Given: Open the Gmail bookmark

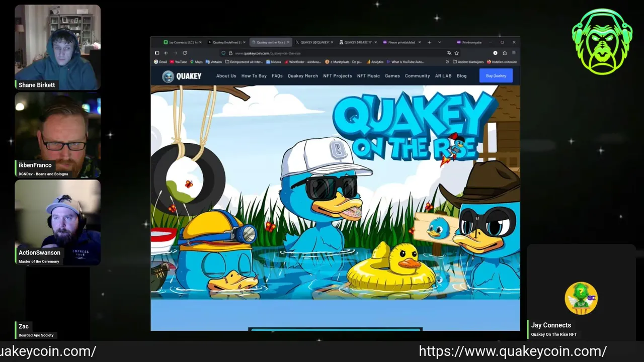Looking at the screenshot, I should (160, 62).
